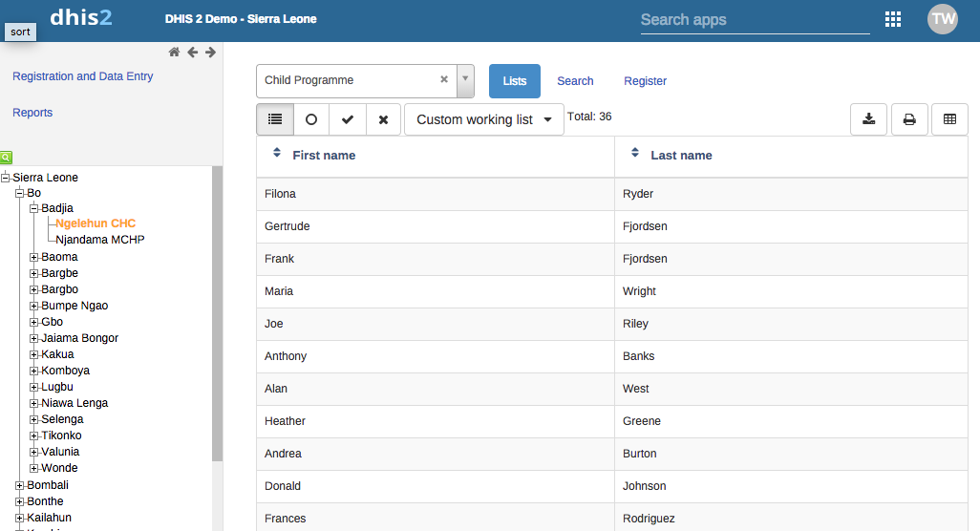Click the right arrow navigation icon
The width and height of the screenshot is (980, 531).
click(x=210, y=53)
